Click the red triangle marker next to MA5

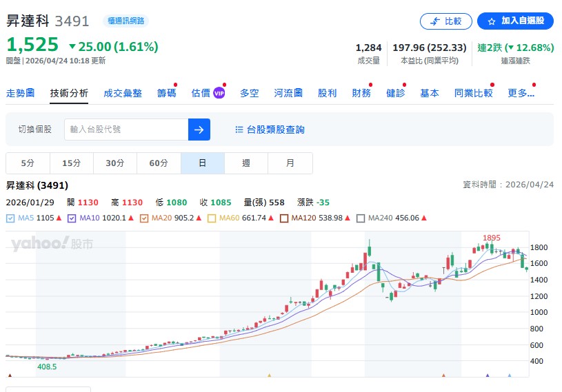(59, 218)
